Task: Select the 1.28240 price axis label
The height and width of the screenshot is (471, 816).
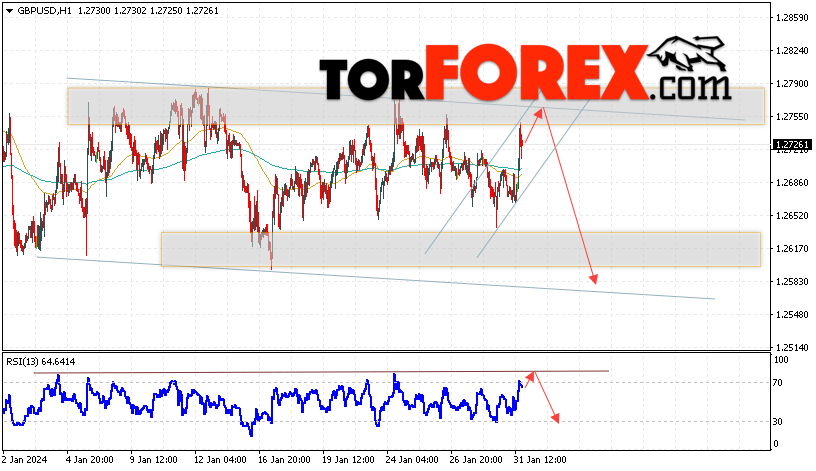Action: click(x=792, y=50)
